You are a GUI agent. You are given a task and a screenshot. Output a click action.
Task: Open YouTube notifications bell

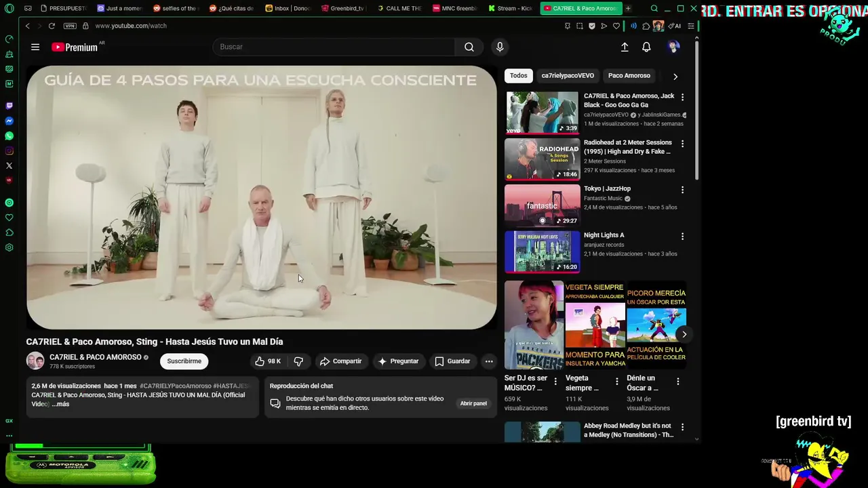coord(646,47)
